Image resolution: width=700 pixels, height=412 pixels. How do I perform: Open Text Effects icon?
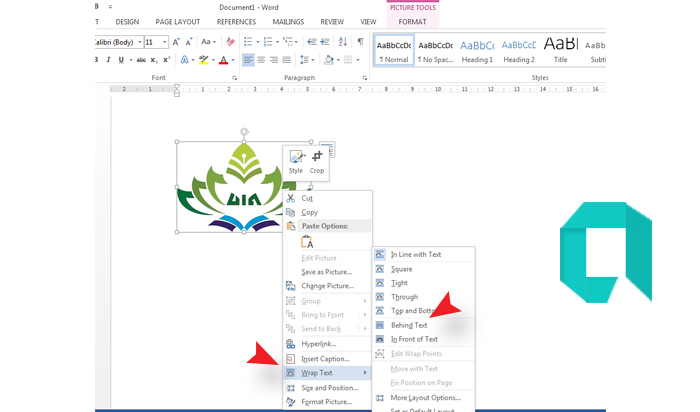click(184, 60)
